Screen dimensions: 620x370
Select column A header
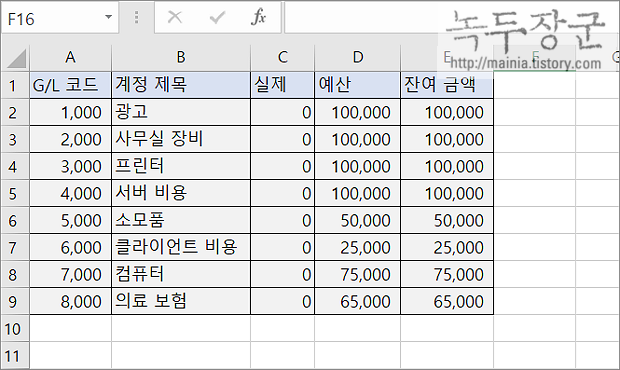pos(70,58)
